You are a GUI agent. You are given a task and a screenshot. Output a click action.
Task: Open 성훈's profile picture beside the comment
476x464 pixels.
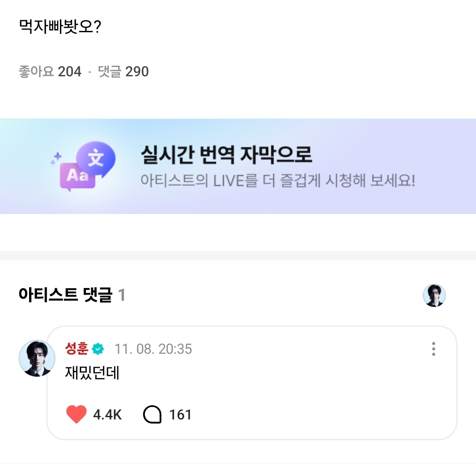(x=37, y=358)
